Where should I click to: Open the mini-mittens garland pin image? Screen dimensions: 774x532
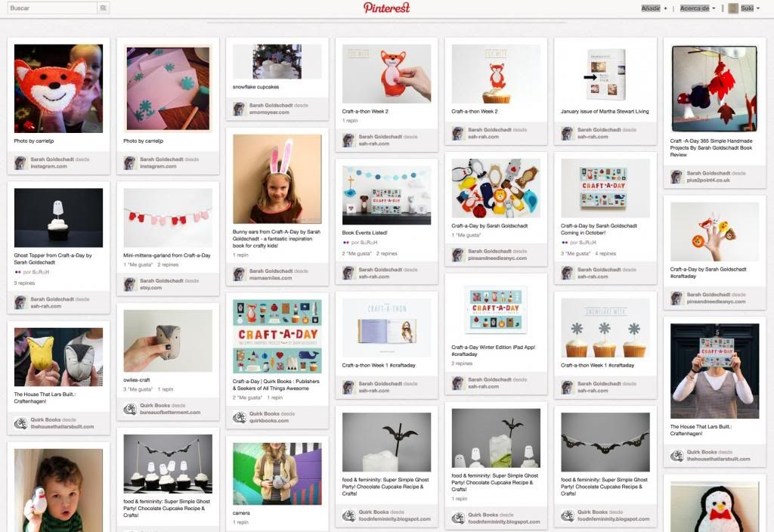pyautogui.click(x=168, y=218)
